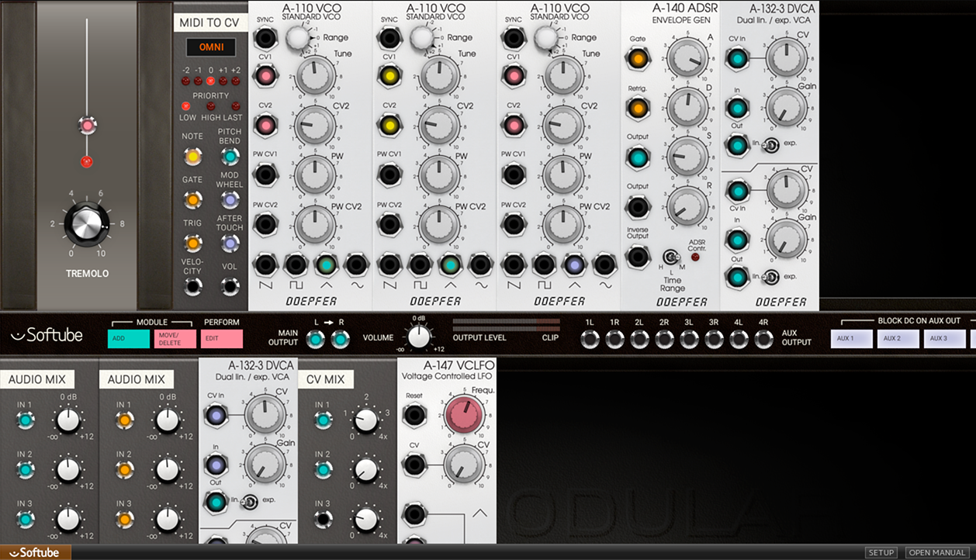Click the Range selector on the second VCO

(421, 37)
